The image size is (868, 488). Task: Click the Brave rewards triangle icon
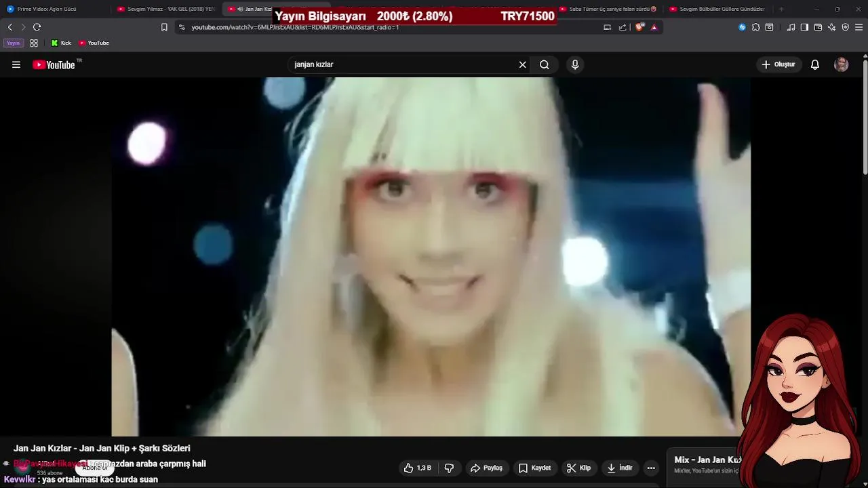click(x=654, y=27)
